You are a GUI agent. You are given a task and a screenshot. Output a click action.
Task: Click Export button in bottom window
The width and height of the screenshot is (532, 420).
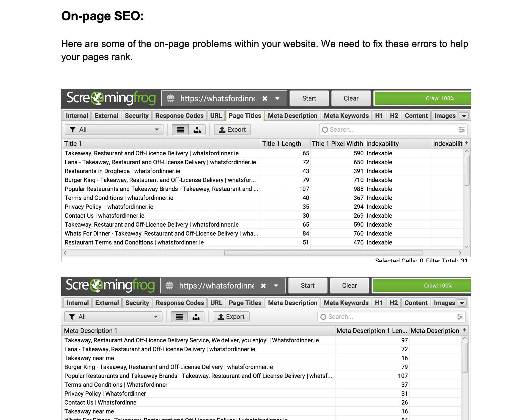pos(231,317)
